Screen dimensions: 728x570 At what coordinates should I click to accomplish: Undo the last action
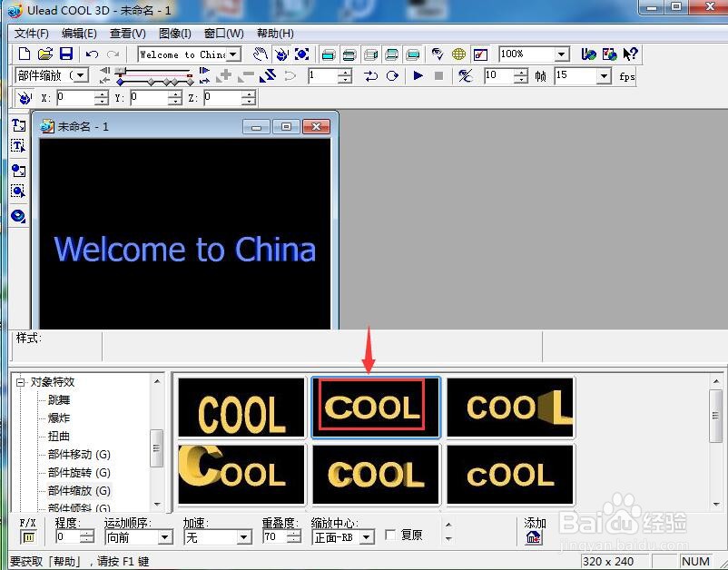point(92,54)
